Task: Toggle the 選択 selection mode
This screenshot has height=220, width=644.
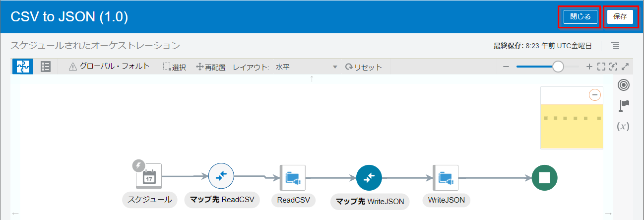Action: 174,67
